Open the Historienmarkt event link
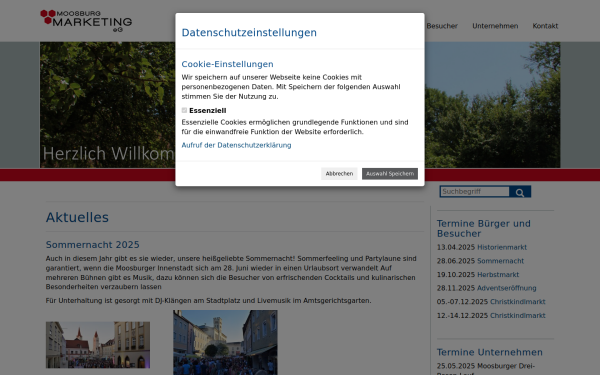The width and height of the screenshot is (600, 375). point(502,248)
